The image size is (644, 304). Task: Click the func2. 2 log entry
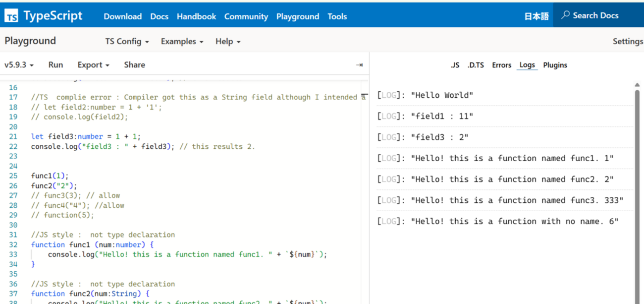(x=505, y=179)
